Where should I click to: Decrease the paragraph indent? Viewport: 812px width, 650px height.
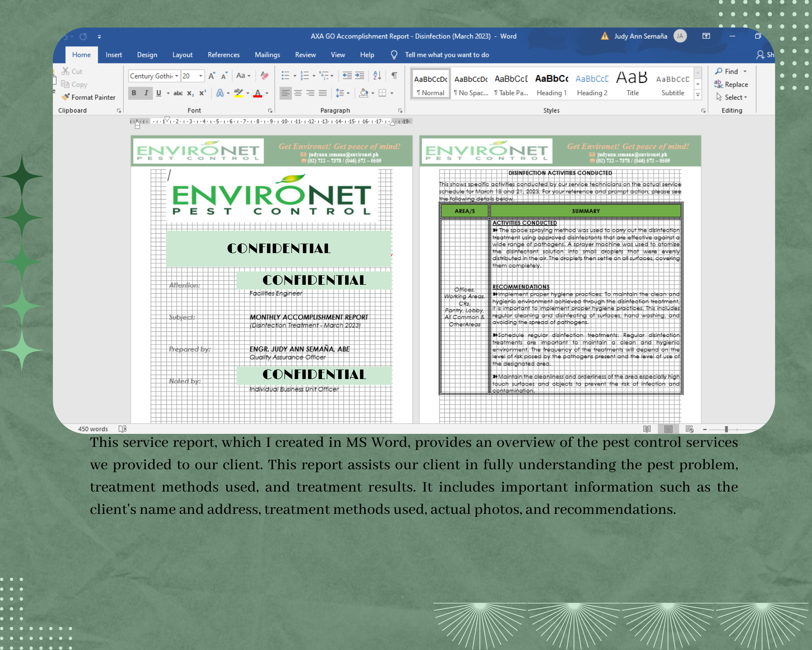[x=347, y=76]
